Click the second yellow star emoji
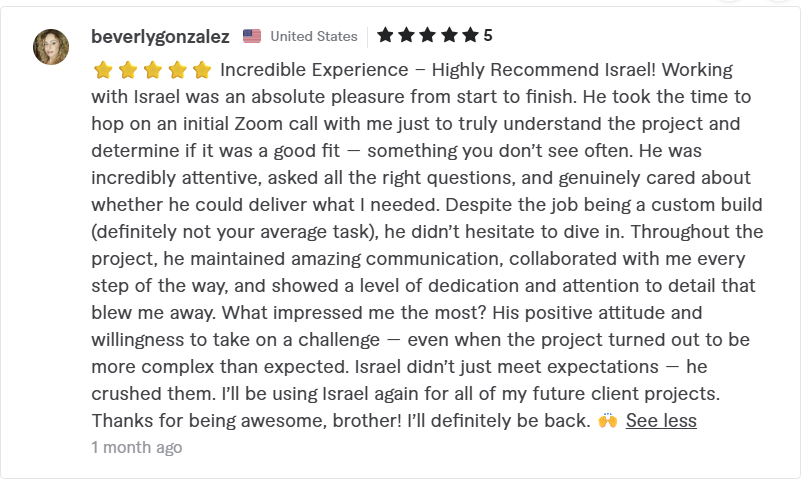The width and height of the screenshot is (801, 482). pos(128,70)
